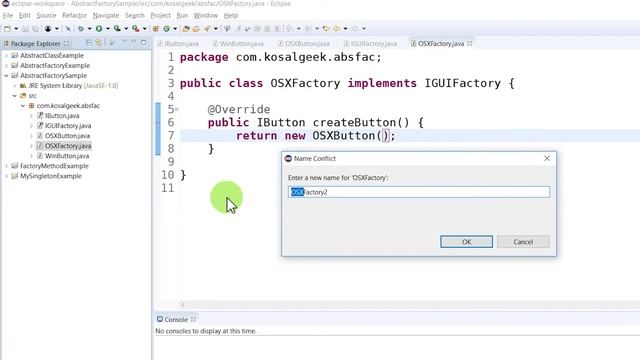Viewport: 640px width, 360px height.
Task: Close the OSXFactory.java editor tab
Action: (x=470, y=43)
